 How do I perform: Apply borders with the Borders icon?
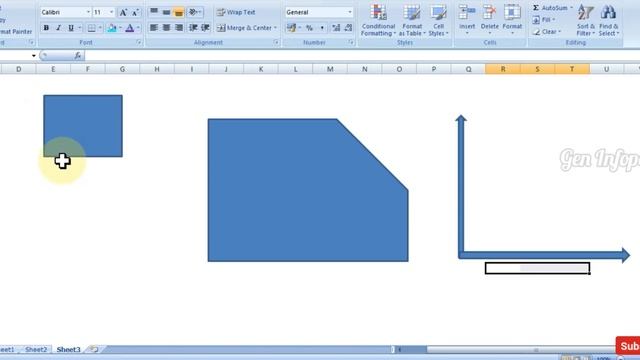tap(92, 28)
